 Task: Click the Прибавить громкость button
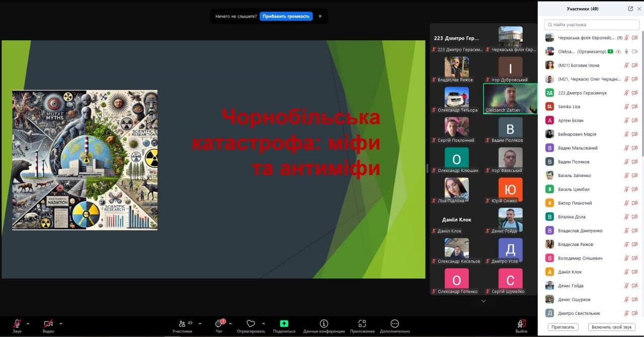pos(286,16)
